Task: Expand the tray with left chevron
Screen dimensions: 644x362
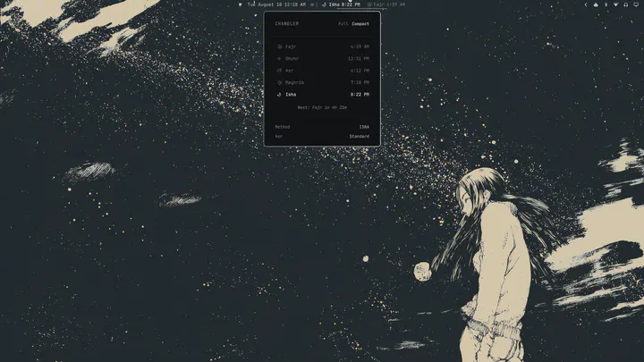Action: [586, 4]
